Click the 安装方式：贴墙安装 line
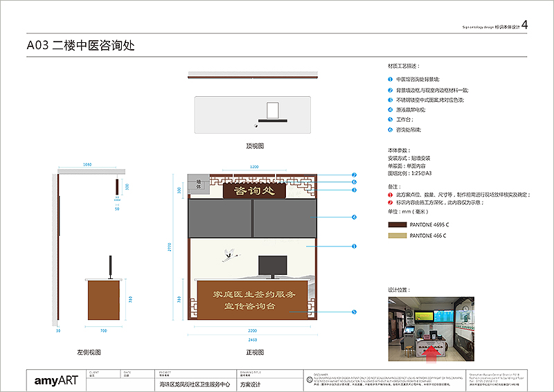 pos(409,159)
